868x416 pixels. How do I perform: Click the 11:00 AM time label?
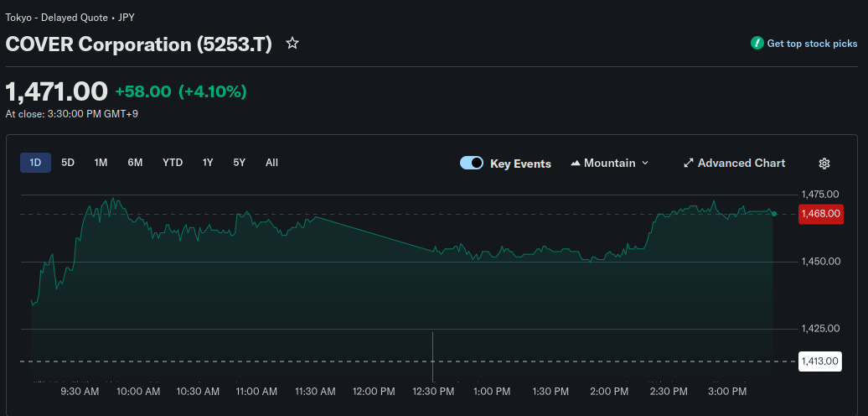[x=256, y=392]
